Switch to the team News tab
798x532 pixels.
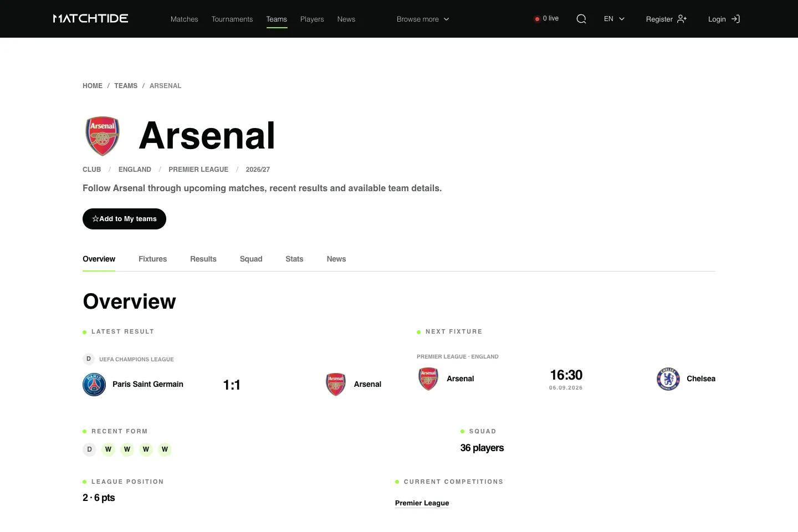(336, 259)
